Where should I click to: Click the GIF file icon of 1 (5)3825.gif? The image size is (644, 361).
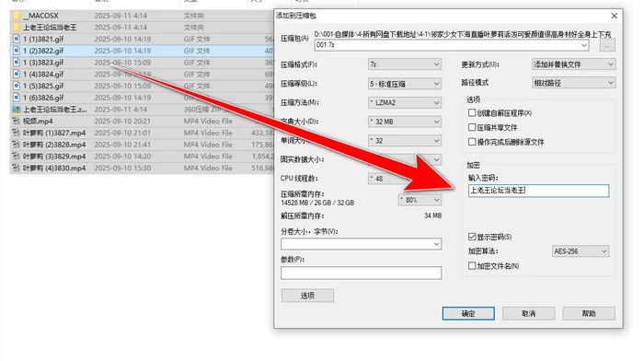point(17,86)
